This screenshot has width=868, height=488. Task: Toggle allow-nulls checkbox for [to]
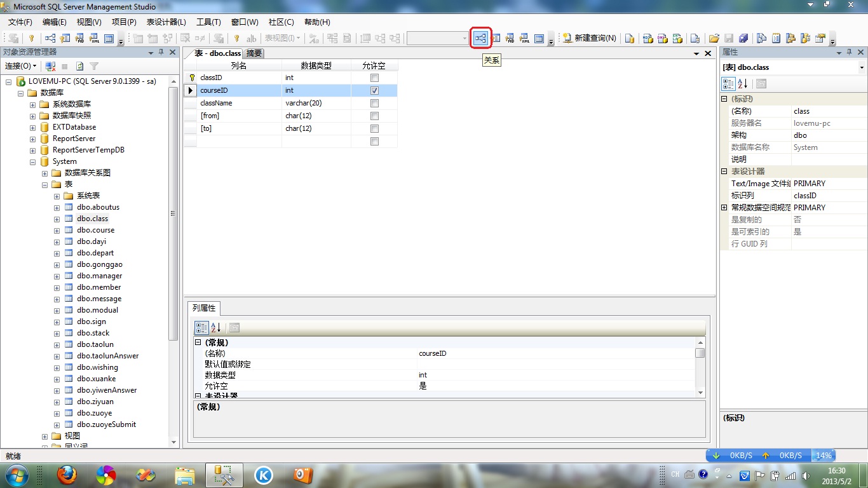(374, 128)
